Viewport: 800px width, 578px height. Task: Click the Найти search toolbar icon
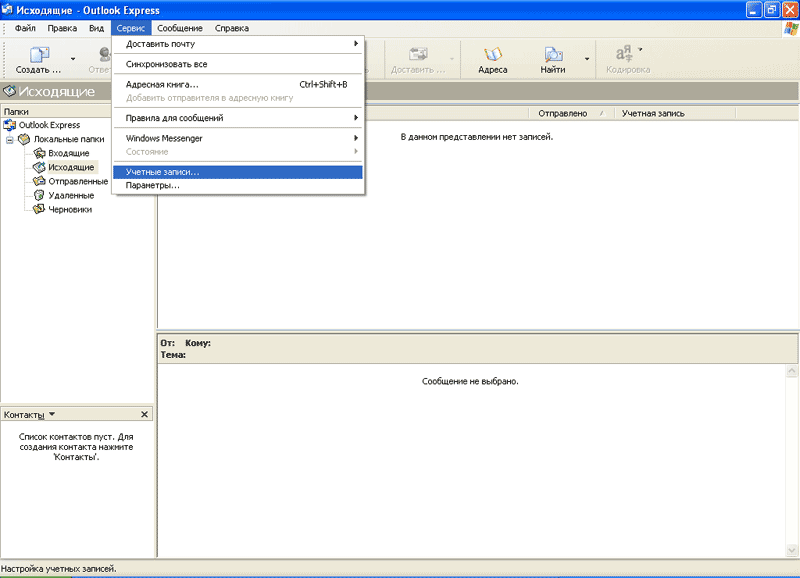(553, 55)
